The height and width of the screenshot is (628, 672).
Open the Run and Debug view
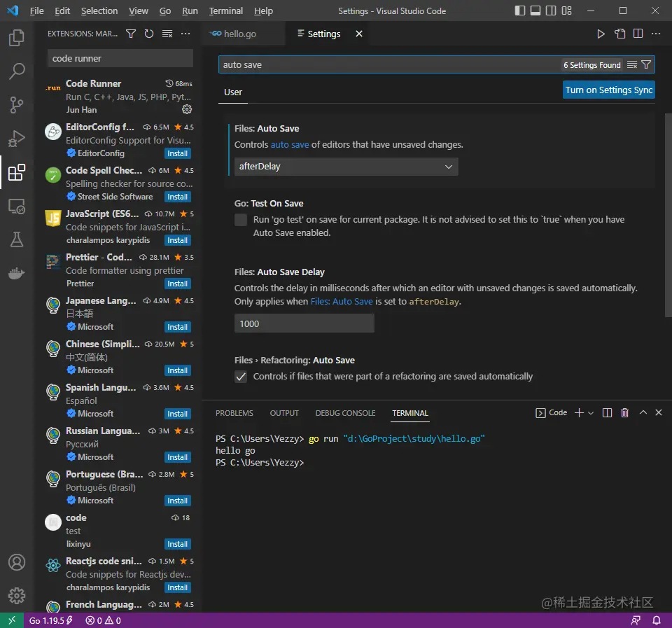(x=17, y=139)
